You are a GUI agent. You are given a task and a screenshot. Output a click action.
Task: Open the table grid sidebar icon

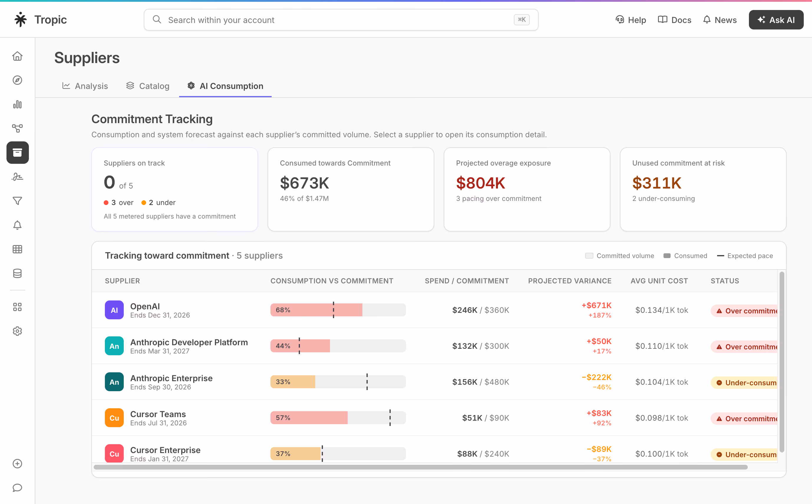pyautogui.click(x=17, y=249)
